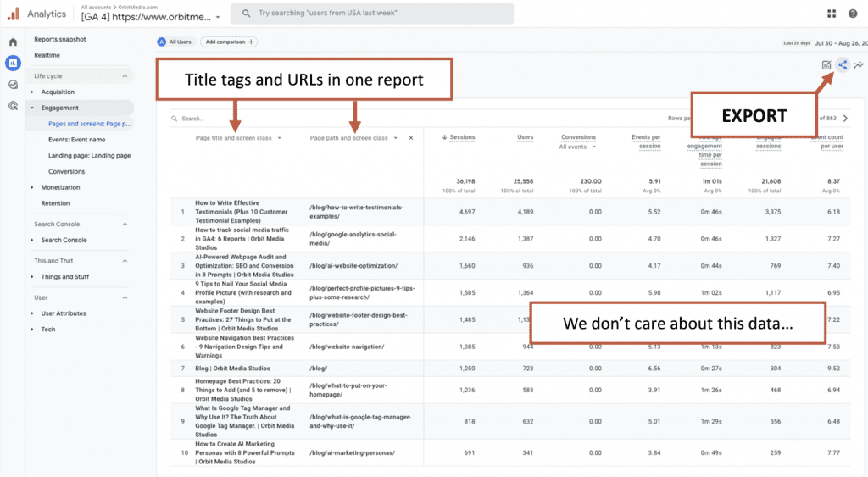Remove the Page path secondary dimension

click(411, 137)
